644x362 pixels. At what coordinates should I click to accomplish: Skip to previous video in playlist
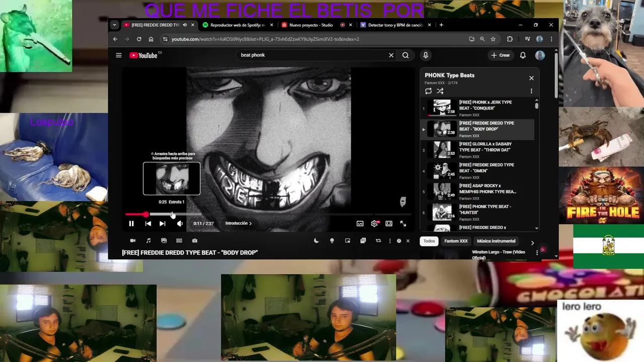(x=148, y=224)
